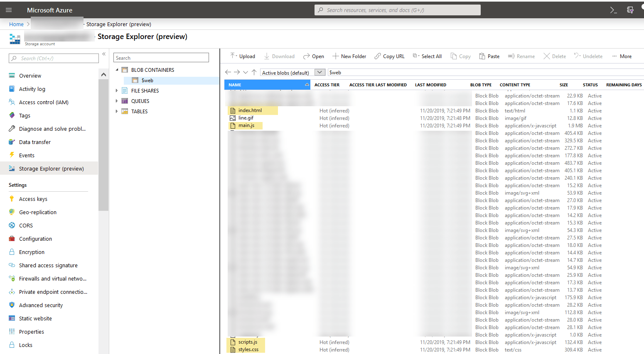Paste copied blobs into the container

489,56
